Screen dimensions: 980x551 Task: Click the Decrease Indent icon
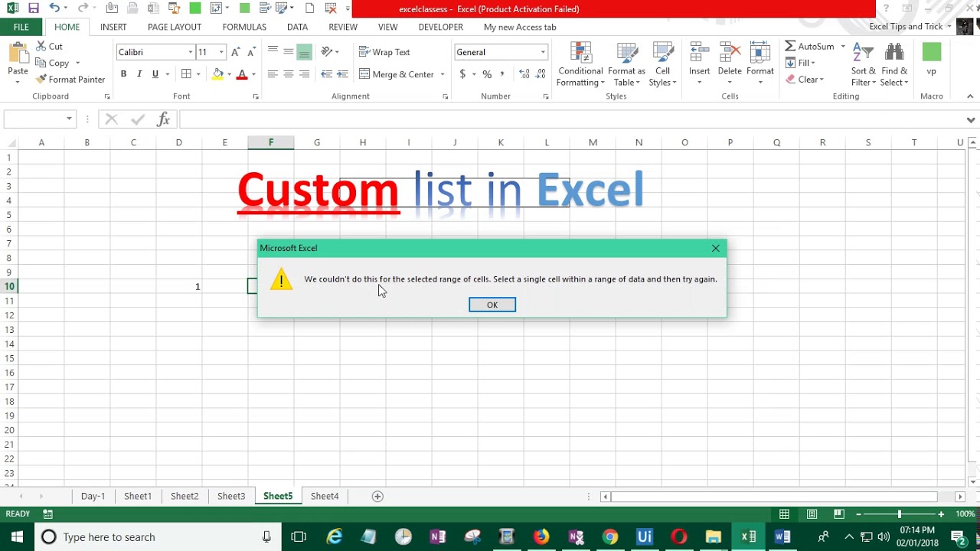[x=327, y=74]
